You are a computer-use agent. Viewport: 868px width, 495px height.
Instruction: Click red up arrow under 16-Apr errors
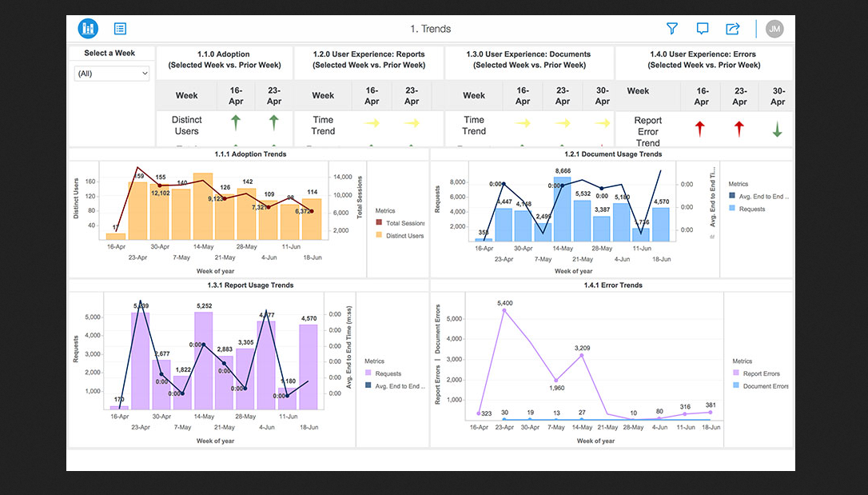click(701, 129)
